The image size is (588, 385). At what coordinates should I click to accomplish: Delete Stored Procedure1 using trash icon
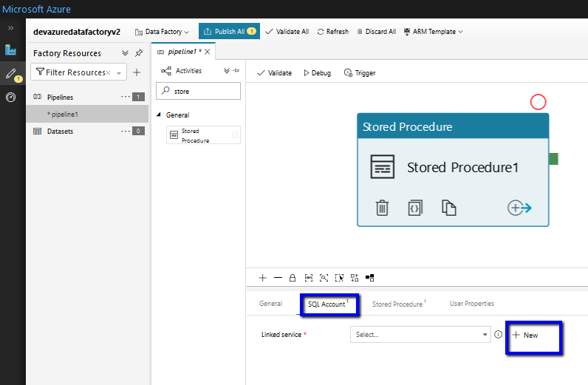[382, 208]
